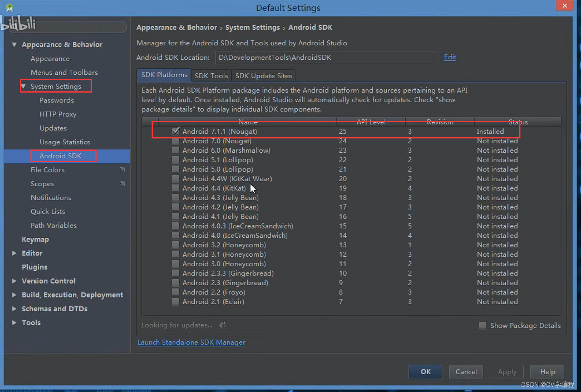Uncheck the Android 7.1.1 (Nougat) checkbox
Image resolution: width=581 pixels, height=392 pixels.
pyautogui.click(x=176, y=131)
